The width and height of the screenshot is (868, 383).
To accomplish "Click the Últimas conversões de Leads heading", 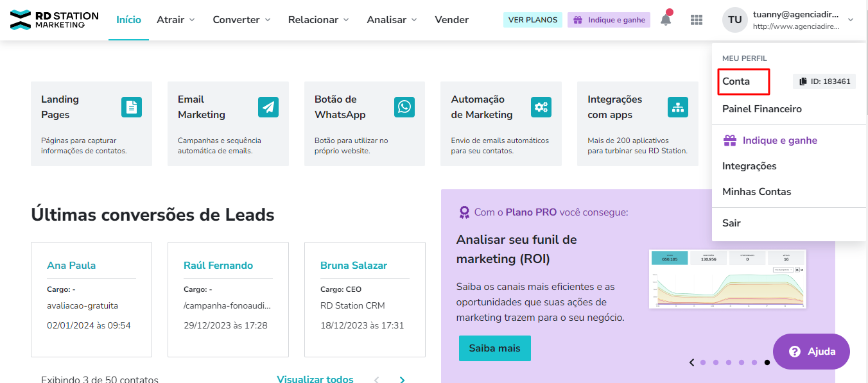I will point(153,215).
